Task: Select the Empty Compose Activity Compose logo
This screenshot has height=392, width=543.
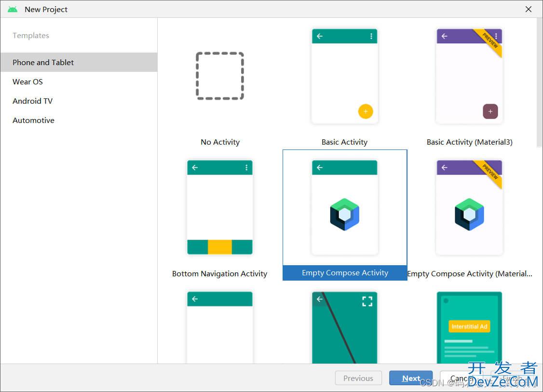Action: point(345,215)
